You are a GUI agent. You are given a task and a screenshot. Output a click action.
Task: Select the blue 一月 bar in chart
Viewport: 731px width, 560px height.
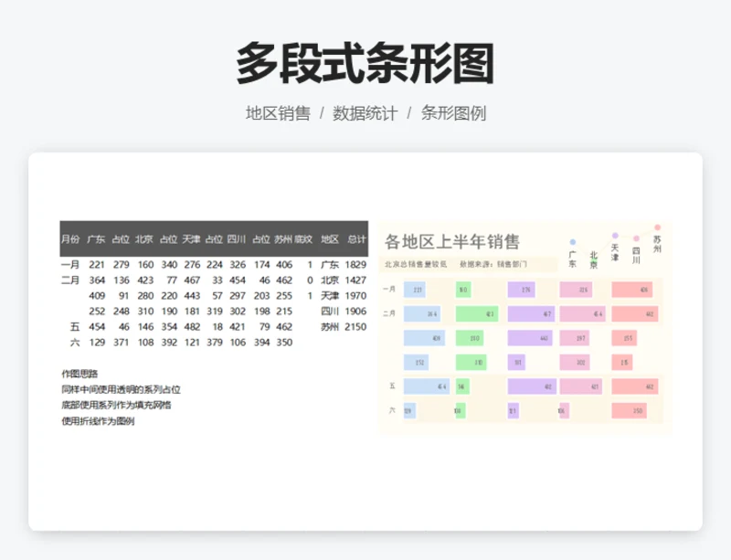[415, 290]
